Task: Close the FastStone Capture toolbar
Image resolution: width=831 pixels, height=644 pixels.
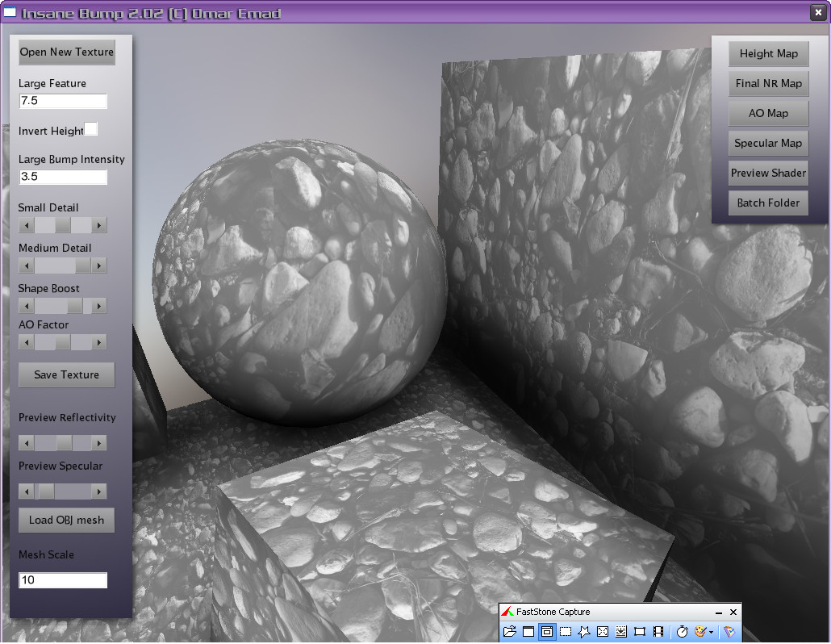Action: click(733, 613)
